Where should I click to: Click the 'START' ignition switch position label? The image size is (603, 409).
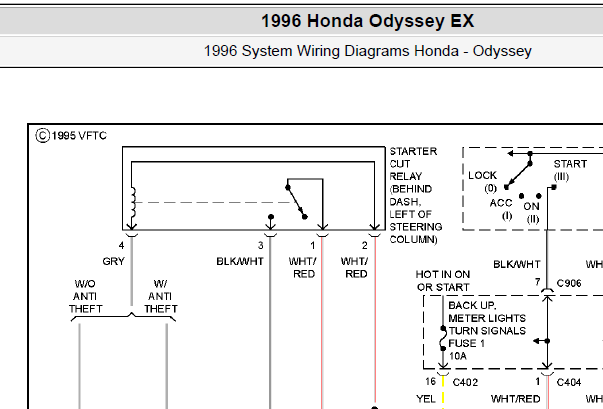tap(570, 164)
